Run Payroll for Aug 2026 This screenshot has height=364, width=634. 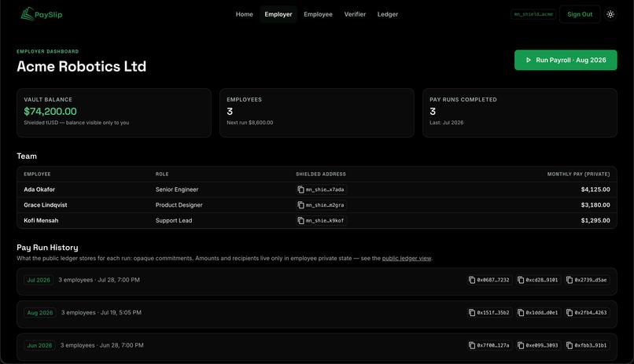click(x=566, y=60)
